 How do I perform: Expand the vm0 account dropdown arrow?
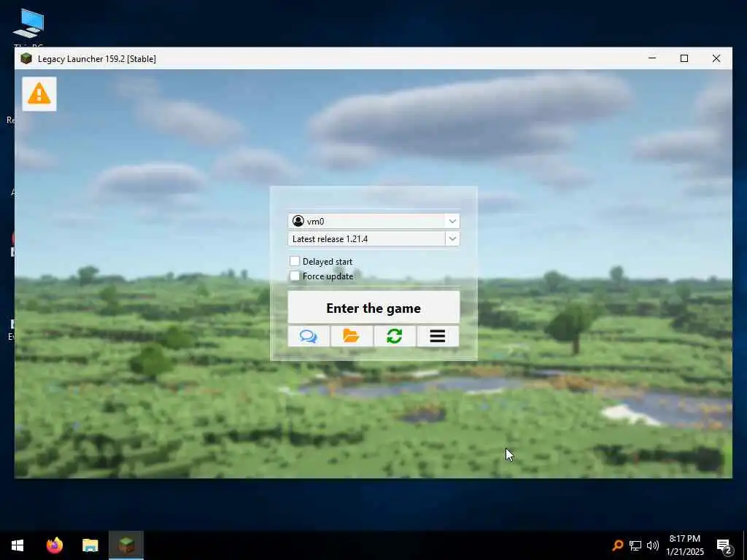(x=452, y=221)
